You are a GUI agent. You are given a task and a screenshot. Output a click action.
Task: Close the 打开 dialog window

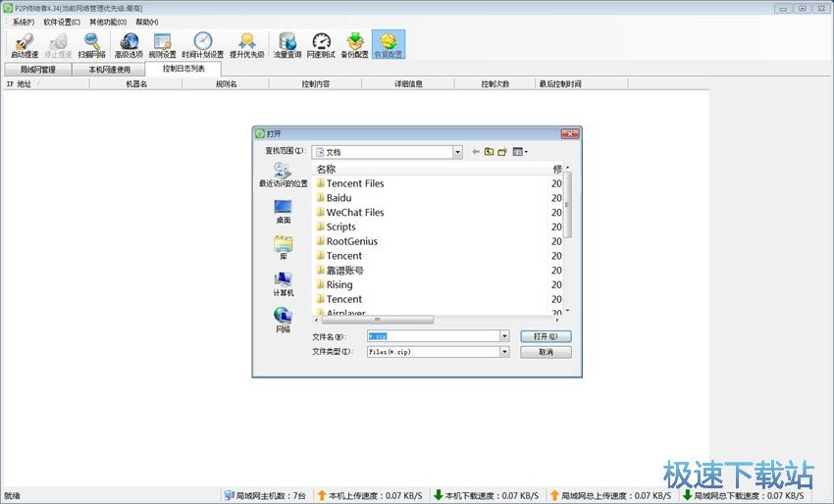[x=570, y=134]
